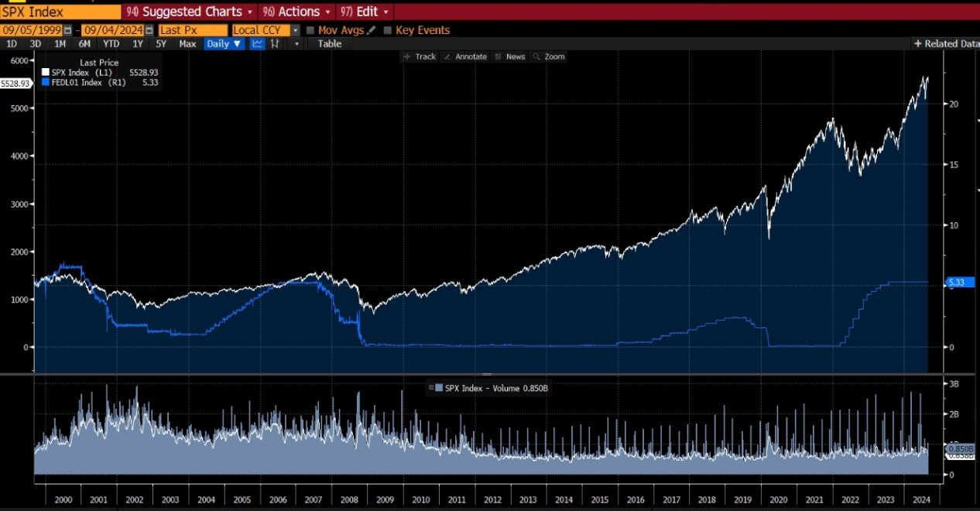Viewport: 980px width, 511px height.
Task: Open the start date calendar picker
Action: pyautogui.click(x=67, y=30)
